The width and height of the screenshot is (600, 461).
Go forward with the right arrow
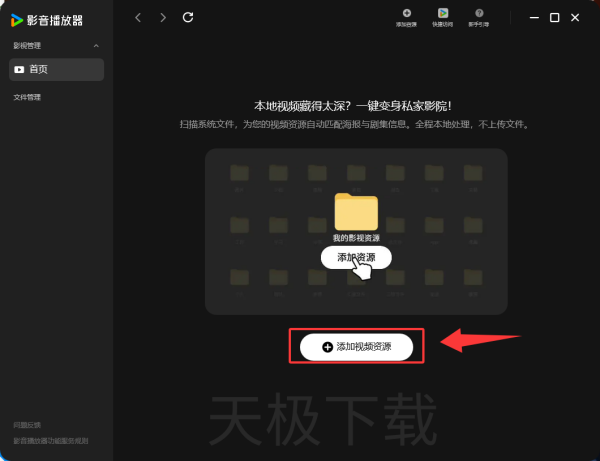(163, 18)
